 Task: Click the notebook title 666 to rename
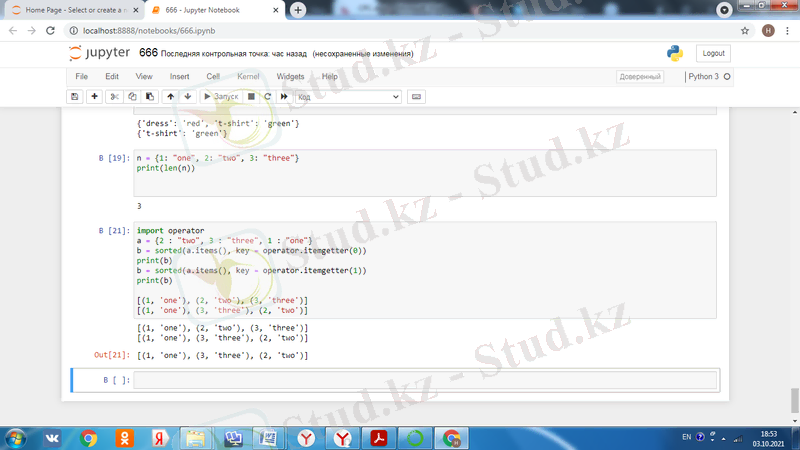(x=148, y=53)
